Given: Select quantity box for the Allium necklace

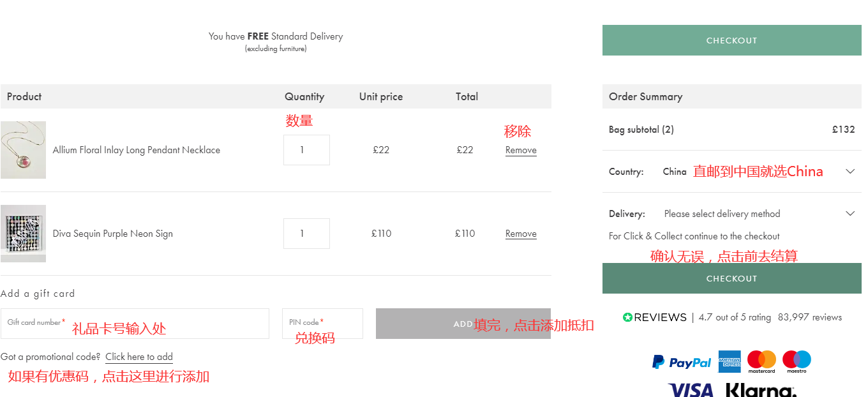Looking at the screenshot, I should coord(306,150).
